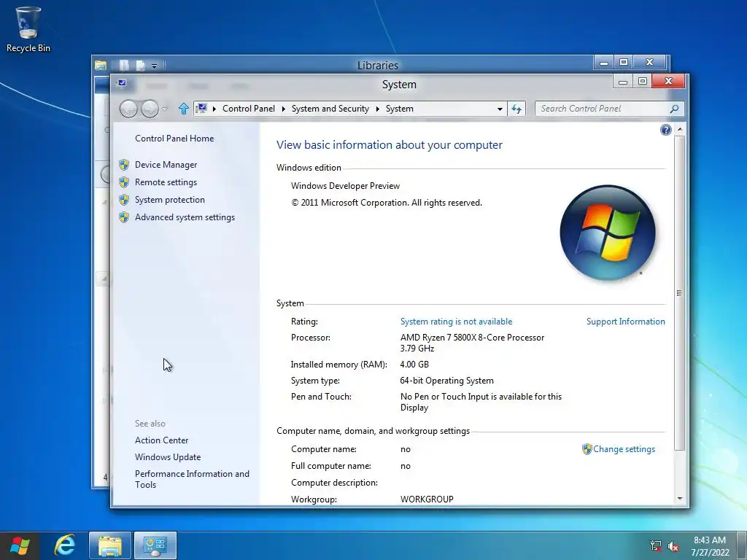
Task: Click the search magnifier in Control Panel
Action: 674,109
